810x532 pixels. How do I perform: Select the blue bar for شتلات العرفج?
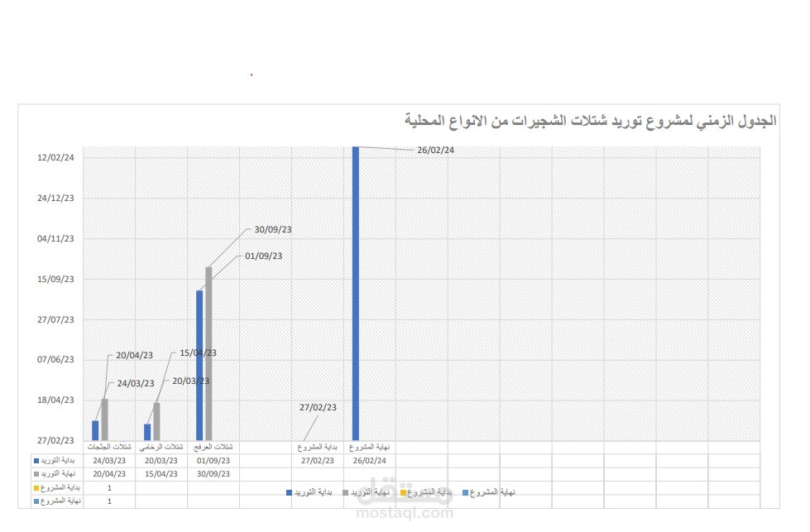click(199, 365)
